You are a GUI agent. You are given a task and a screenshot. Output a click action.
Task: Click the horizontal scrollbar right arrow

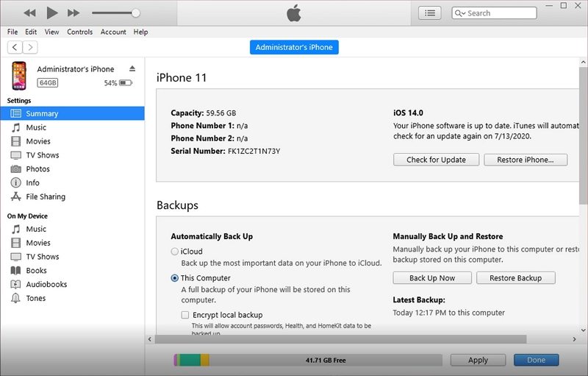click(574, 339)
